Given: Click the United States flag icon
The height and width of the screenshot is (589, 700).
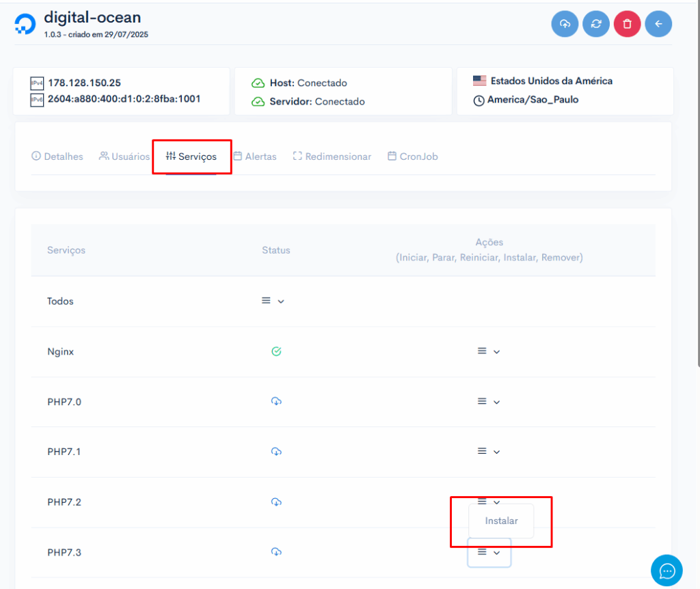Looking at the screenshot, I should click(479, 81).
